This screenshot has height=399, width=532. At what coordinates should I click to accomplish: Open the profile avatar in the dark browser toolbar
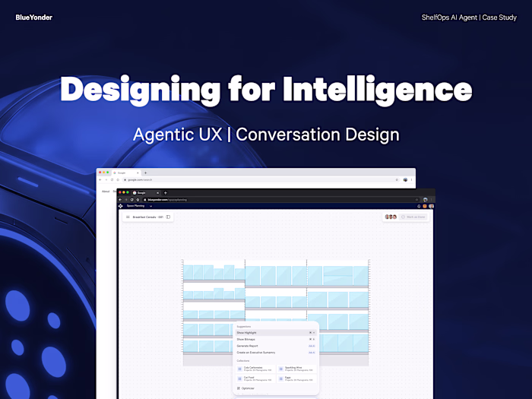coord(425,199)
